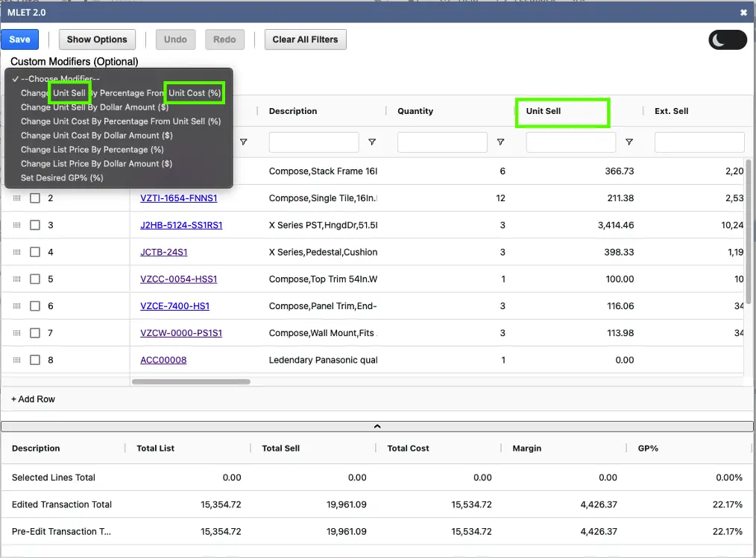Click the Description column filter input
Viewport: 756px width, 558px height.
[x=314, y=142]
